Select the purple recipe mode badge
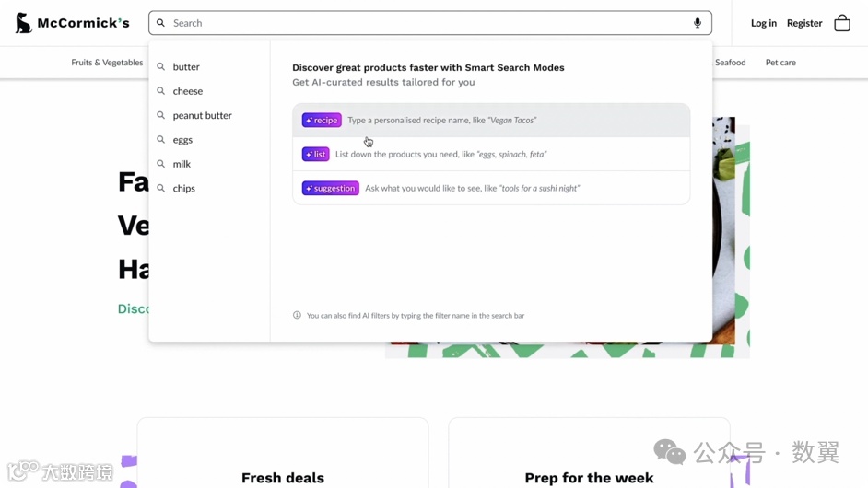The height and width of the screenshot is (488, 868). pyautogui.click(x=322, y=121)
